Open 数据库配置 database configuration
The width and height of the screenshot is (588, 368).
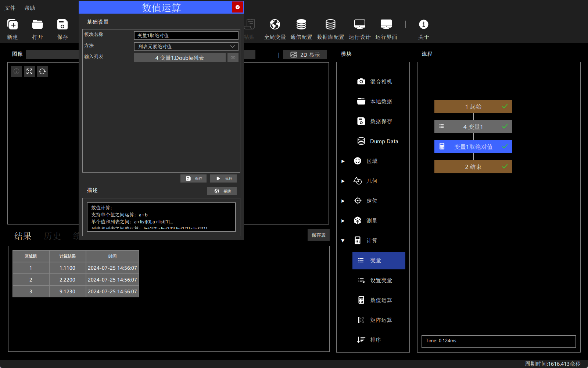coord(330,25)
